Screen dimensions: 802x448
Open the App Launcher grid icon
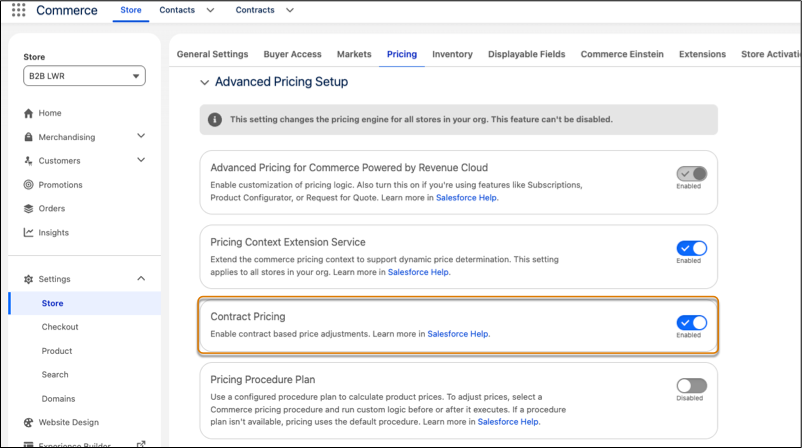point(18,10)
